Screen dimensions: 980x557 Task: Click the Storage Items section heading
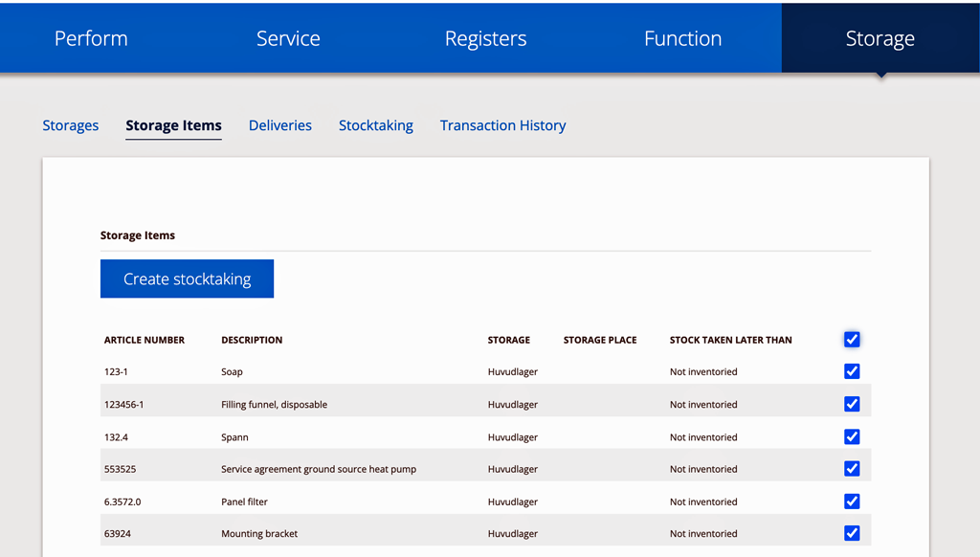(x=138, y=235)
